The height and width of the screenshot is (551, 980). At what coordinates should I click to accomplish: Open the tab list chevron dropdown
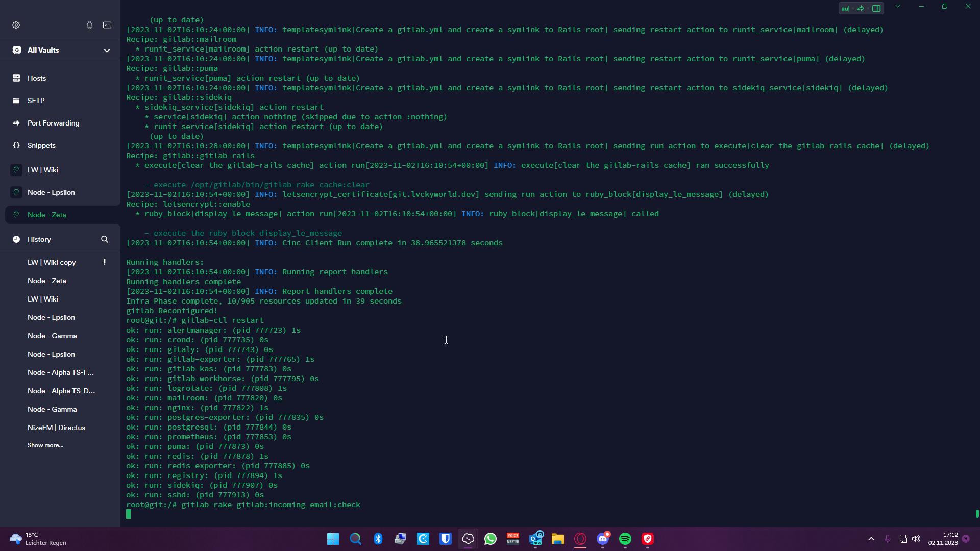point(898,7)
